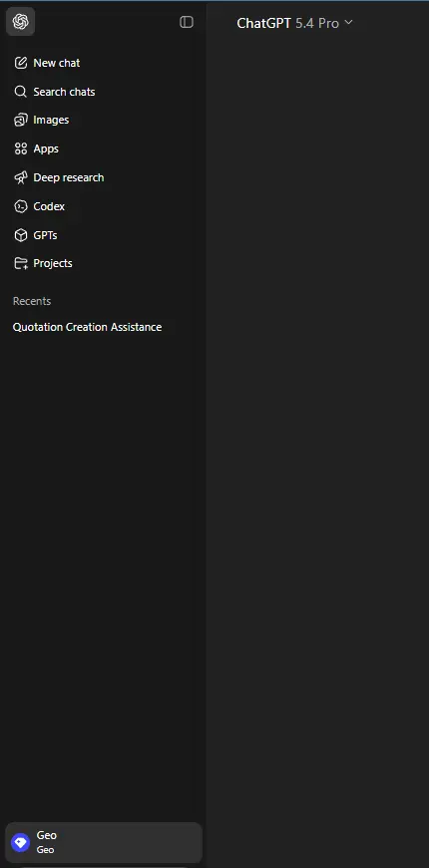Start a New chat via its text label
429x868 pixels.
click(x=57, y=63)
